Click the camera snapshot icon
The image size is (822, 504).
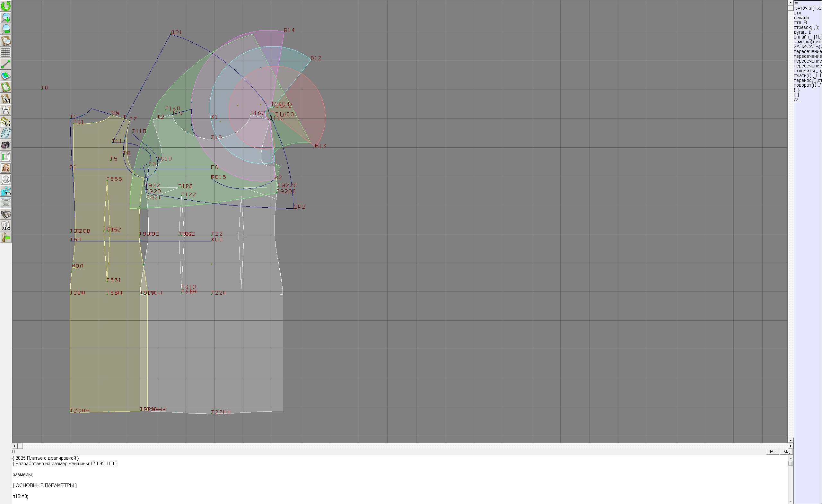coord(6,145)
